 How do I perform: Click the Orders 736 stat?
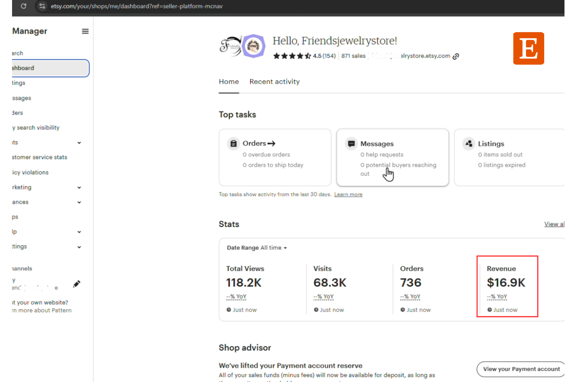point(411,283)
